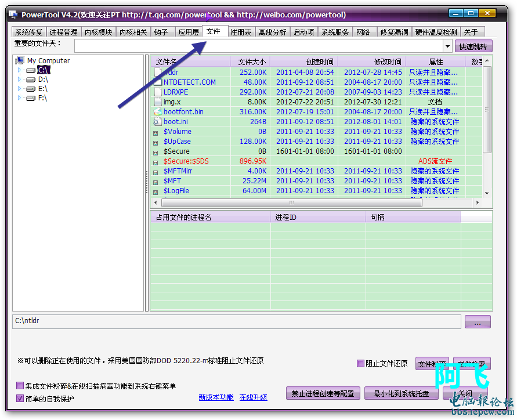Open the 钩子 tab
Image resolution: width=517 pixels, height=420 pixels.
(x=161, y=32)
